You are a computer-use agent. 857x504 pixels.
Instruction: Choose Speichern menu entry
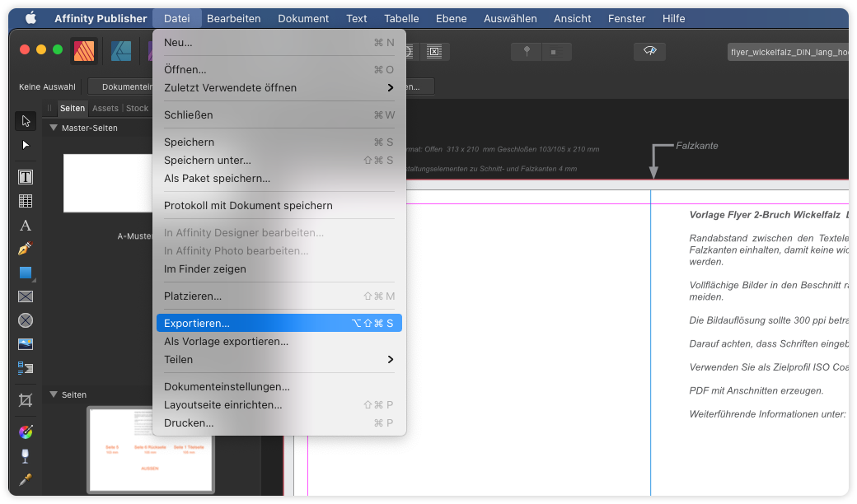279,142
